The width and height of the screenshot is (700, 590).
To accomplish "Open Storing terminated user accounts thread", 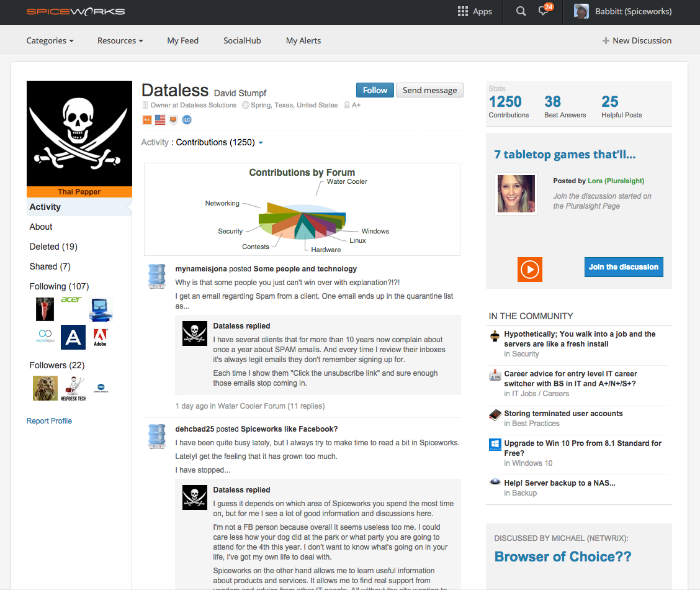I will [x=563, y=414].
